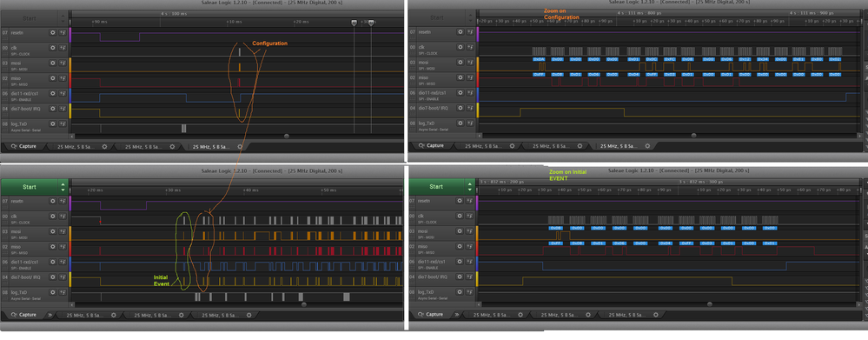Click first miso decoded bubble, top-right window

539,74
